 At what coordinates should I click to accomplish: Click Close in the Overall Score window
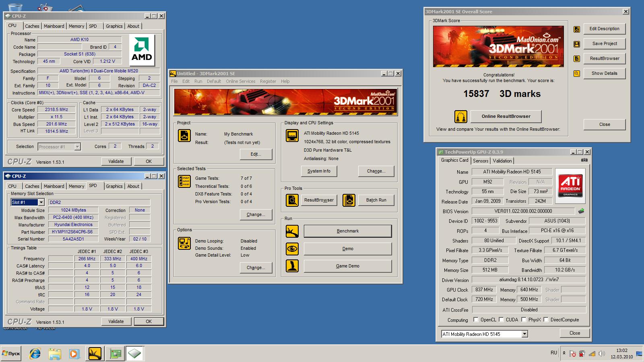(604, 125)
